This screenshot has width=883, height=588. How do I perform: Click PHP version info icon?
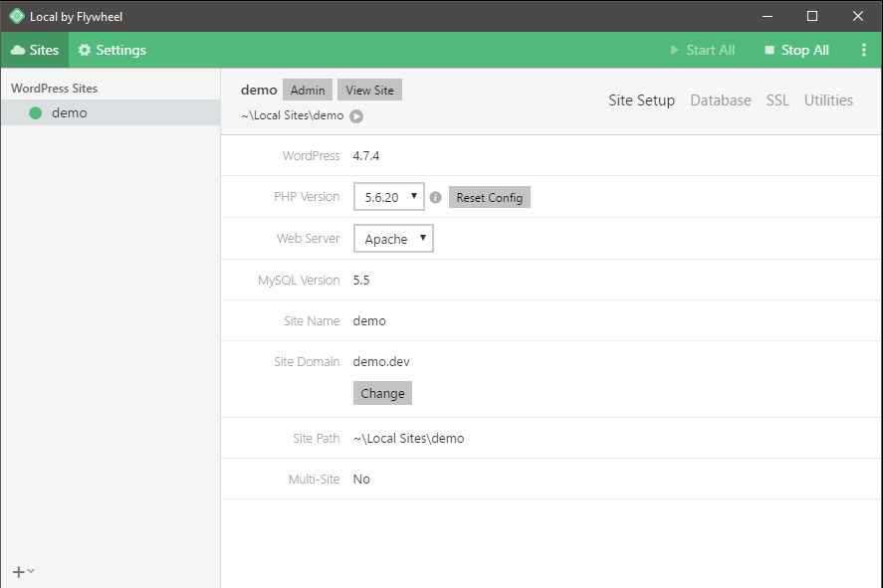tap(435, 198)
